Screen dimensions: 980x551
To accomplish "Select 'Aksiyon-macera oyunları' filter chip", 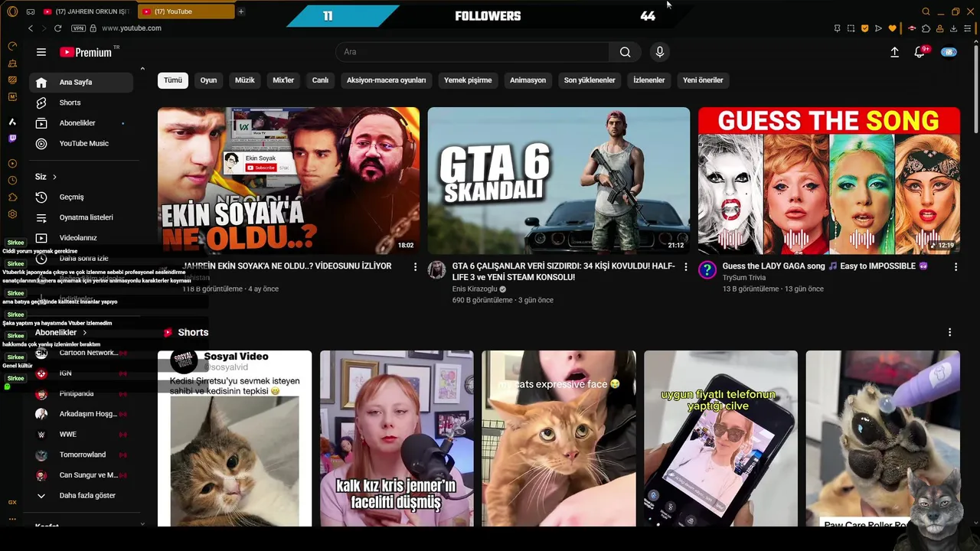I will tap(386, 80).
